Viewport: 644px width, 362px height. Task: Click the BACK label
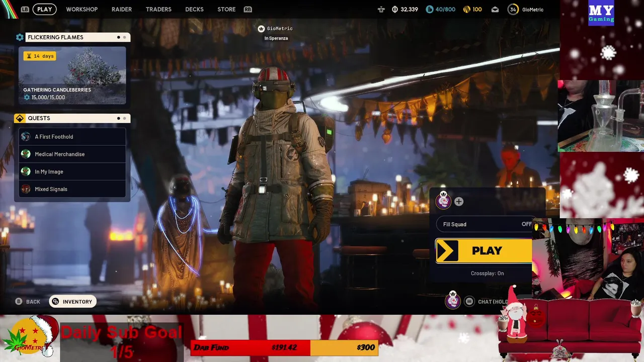pos(33,302)
